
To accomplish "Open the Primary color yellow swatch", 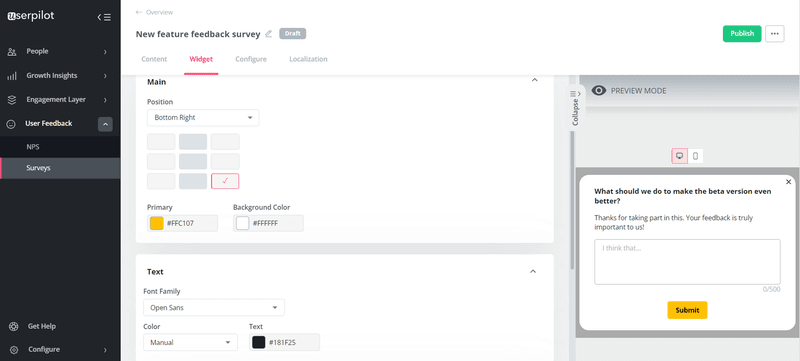I will click(x=157, y=223).
